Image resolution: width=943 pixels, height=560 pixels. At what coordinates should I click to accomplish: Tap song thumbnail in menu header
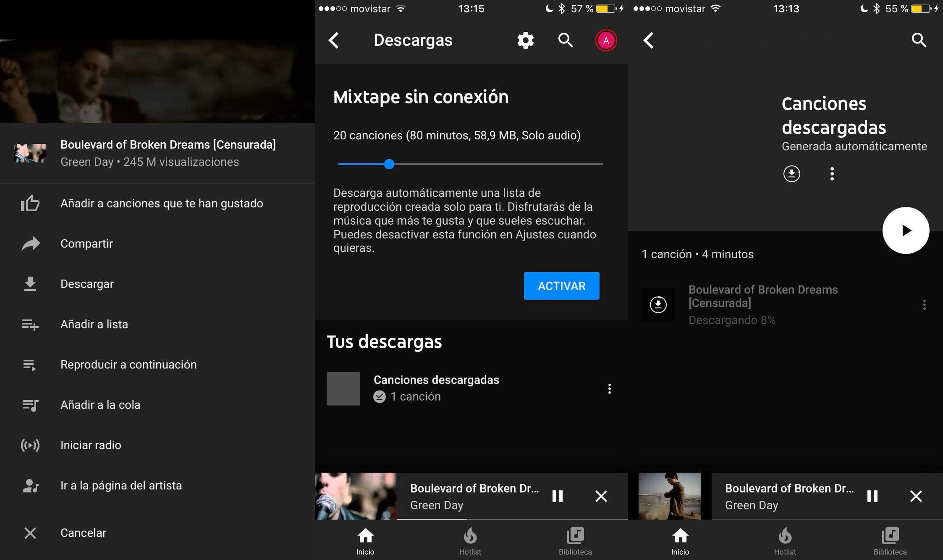click(x=30, y=153)
